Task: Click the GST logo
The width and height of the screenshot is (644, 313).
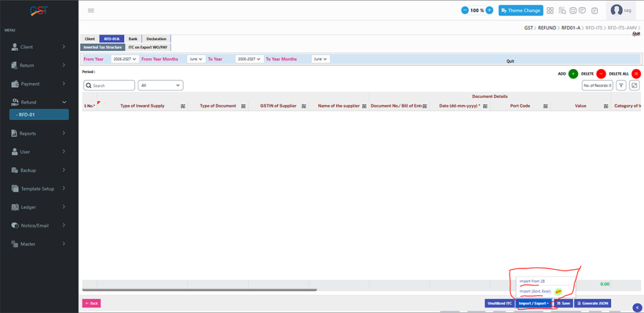Action: (x=39, y=10)
